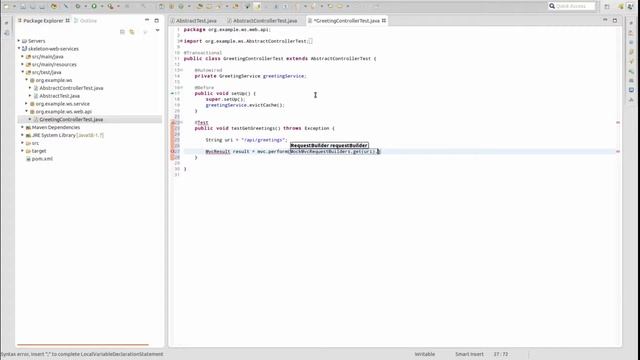Expand the org.example.ws.service package
The height and width of the screenshot is (360, 640).
click(27, 104)
